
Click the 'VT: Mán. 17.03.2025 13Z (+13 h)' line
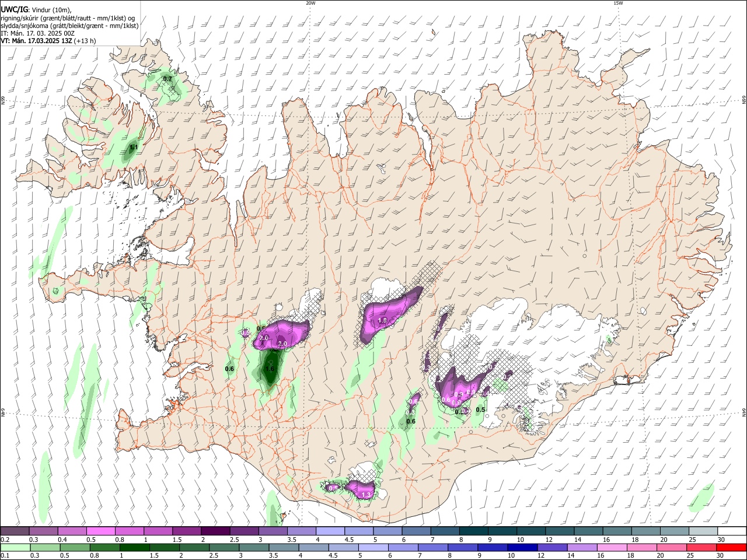(x=48, y=41)
